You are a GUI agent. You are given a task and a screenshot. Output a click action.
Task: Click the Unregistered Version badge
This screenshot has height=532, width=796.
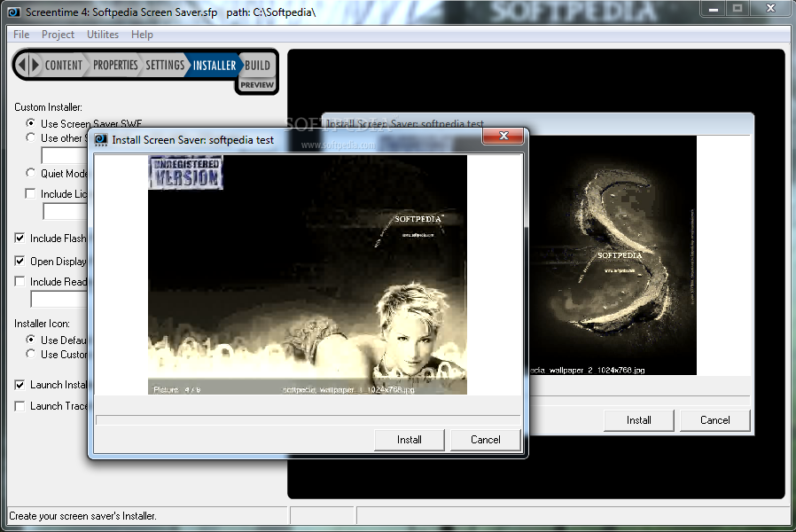[186, 173]
